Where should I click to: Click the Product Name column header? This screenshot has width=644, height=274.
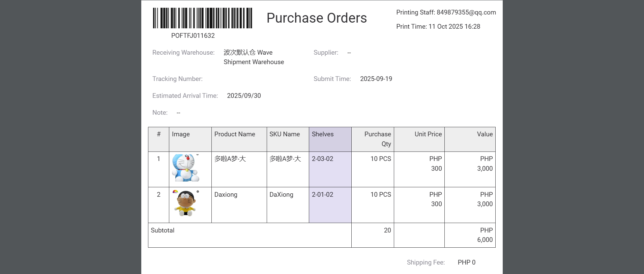pyautogui.click(x=235, y=134)
